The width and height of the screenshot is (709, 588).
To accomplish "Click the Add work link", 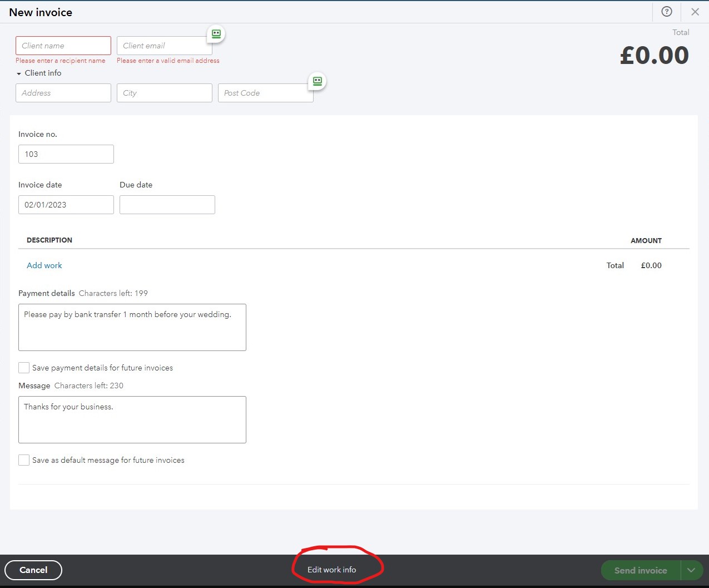I will pos(44,265).
